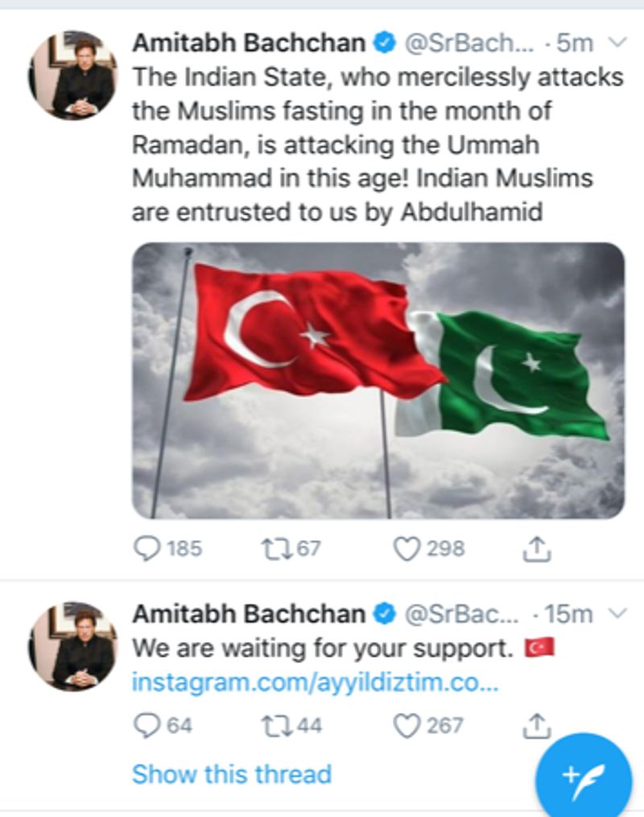Image resolution: width=644 pixels, height=817 pixels.
Task: Click the profile picture on the second tweet
Action: click(x=73, y=645)
